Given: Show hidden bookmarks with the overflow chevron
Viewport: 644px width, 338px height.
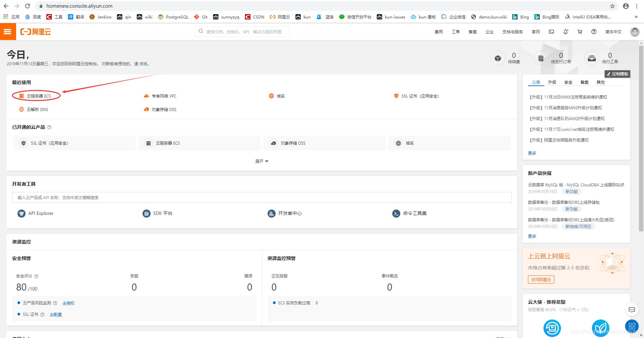Looking at the screenshot, I should click(x=636, y=17).
